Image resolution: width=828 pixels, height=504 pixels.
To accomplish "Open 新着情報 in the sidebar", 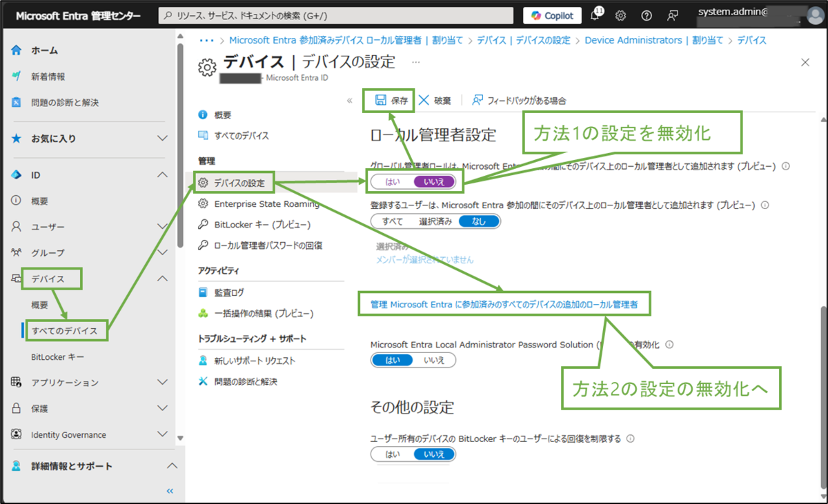I will (x=48, y=77).
